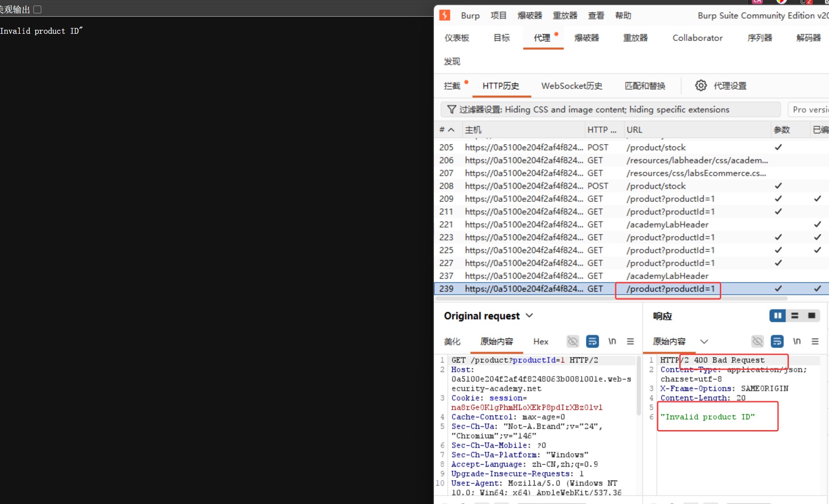Expand the response view mode dropdown
Image resolution: width=829 pixels, height=504 pixels.
click(704, 341)
